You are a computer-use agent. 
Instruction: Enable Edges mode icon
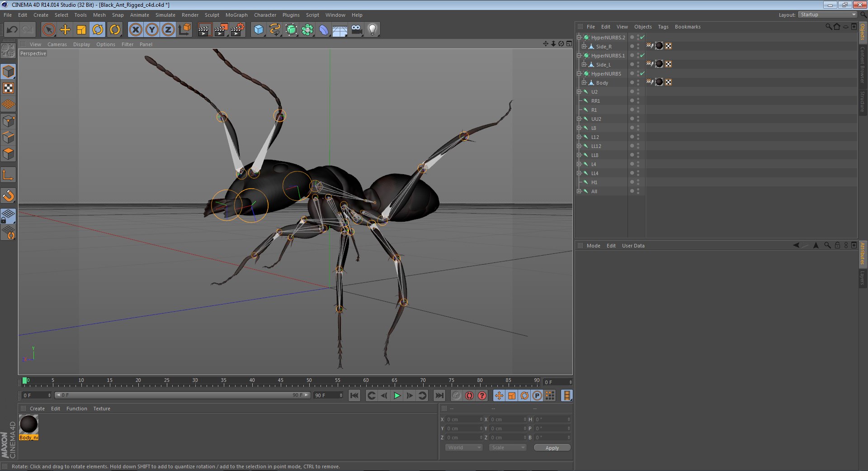[x=8, y=137]
